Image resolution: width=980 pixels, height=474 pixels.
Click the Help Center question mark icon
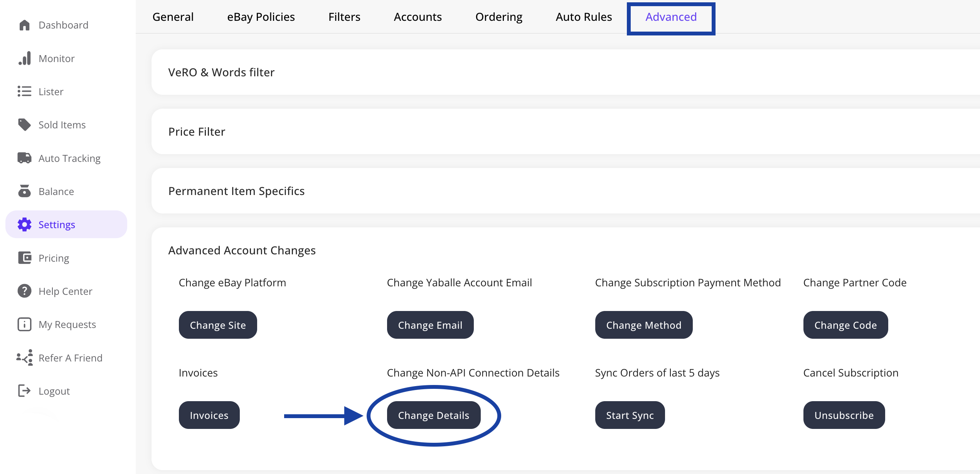(24, 291)
